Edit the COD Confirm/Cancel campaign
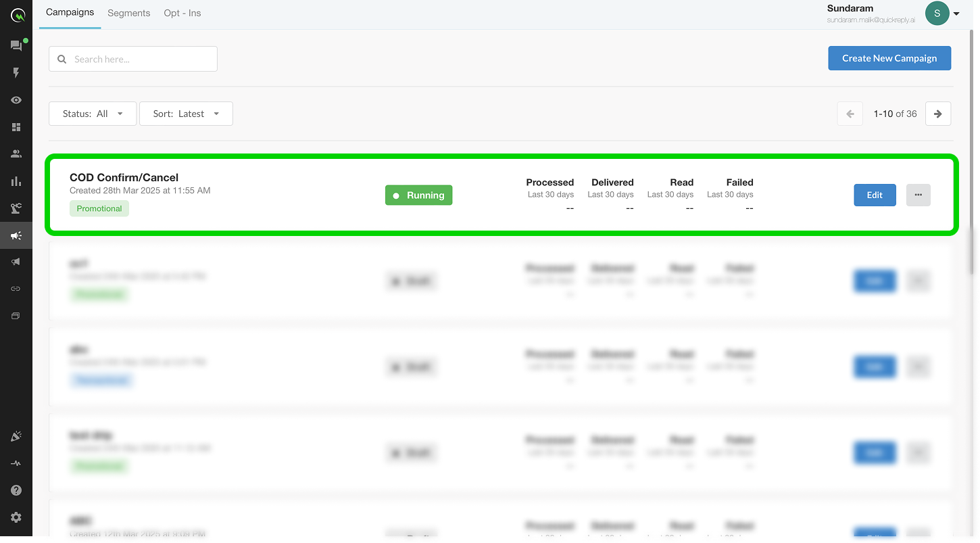 point(875,195)
